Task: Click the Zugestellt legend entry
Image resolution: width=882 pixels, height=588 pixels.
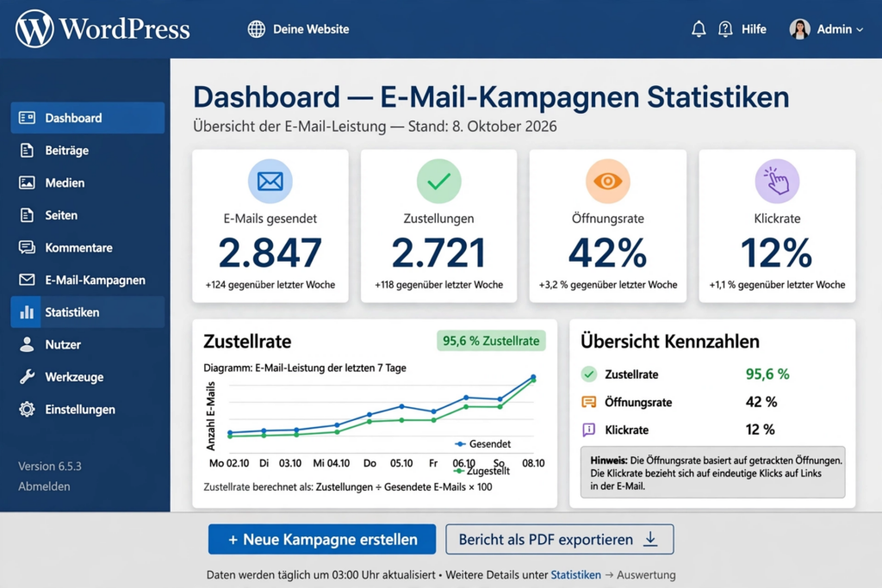Action: tap(481, 471)
